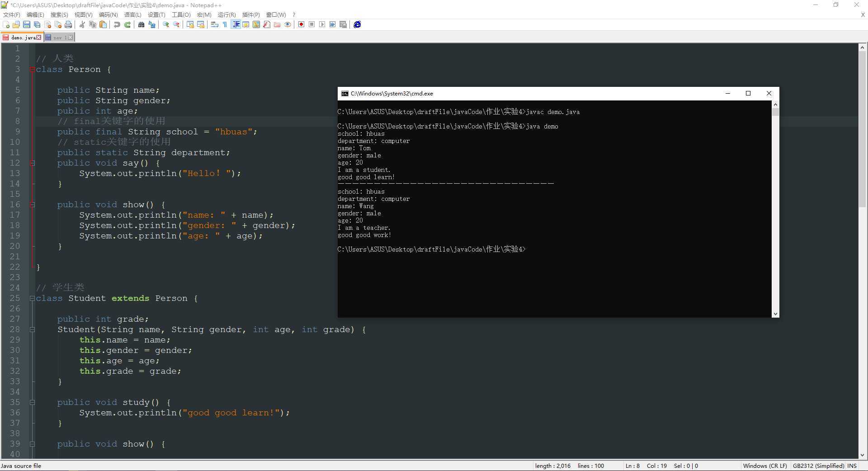This screenshot has height=471, width=868.
Task: Collapse the class Student fold marker
Action: (x=32, y=299)
